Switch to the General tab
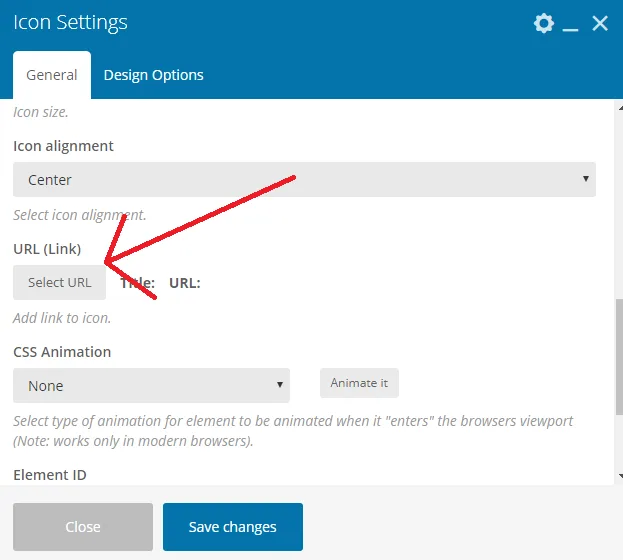623x560 pixels. [x=52, y=75]
